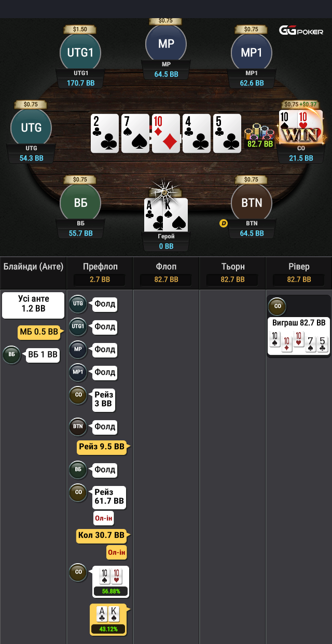Click the Кол 30.7 BB action bubble
Viewport: 332px width, 644px height.
pyautogui.click(x=102, y=535)
